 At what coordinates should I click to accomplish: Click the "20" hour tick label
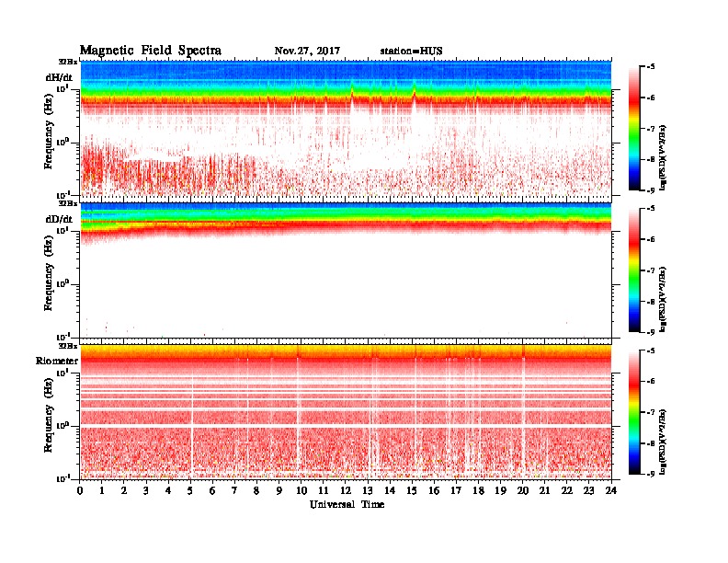[523, 490]
